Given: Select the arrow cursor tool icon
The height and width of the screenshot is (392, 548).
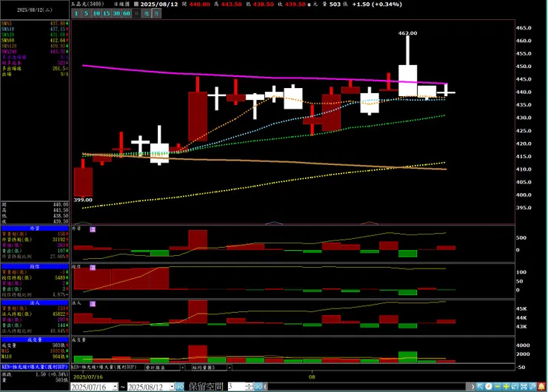Looking at the screenshot, I should pos(480,386).
